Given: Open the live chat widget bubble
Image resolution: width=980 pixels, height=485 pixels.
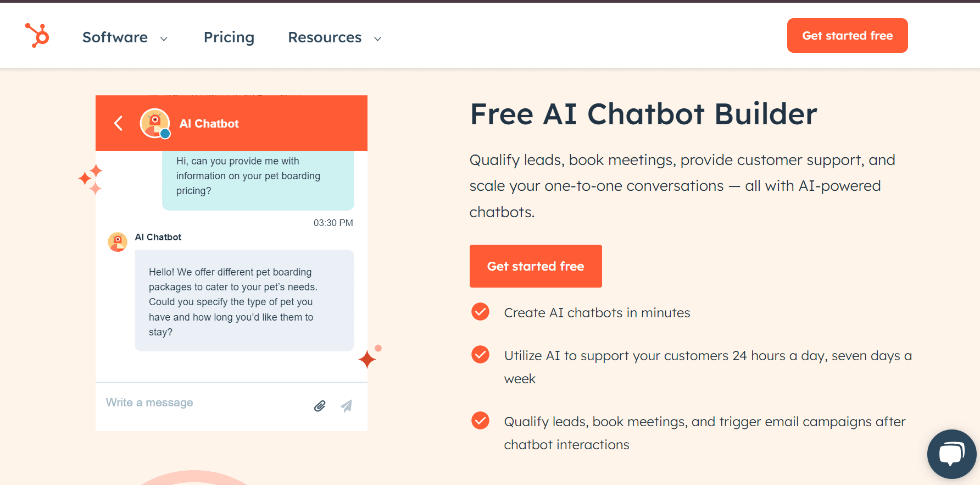Looking at the screenshot, I should pos(951,454).
